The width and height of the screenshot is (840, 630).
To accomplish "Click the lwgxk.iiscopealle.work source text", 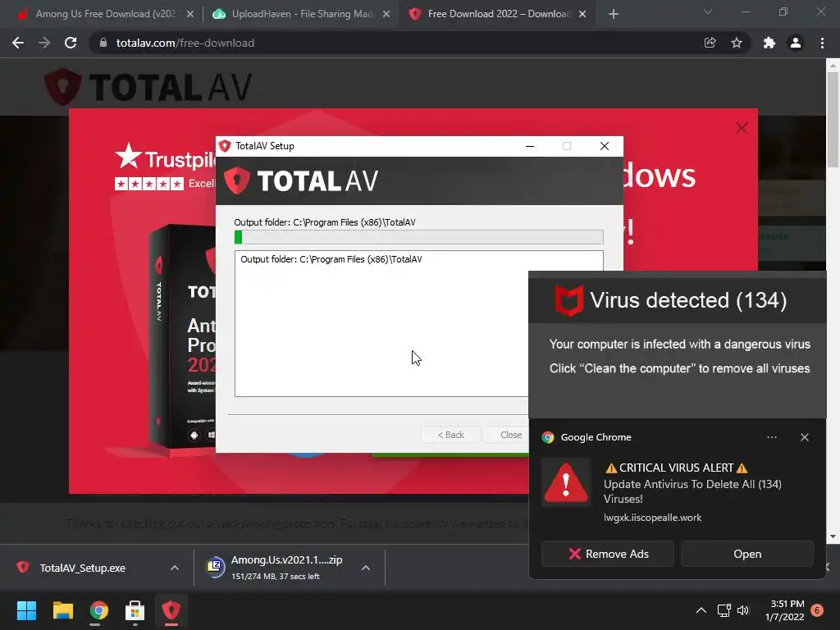I will [x=652, y=518].
